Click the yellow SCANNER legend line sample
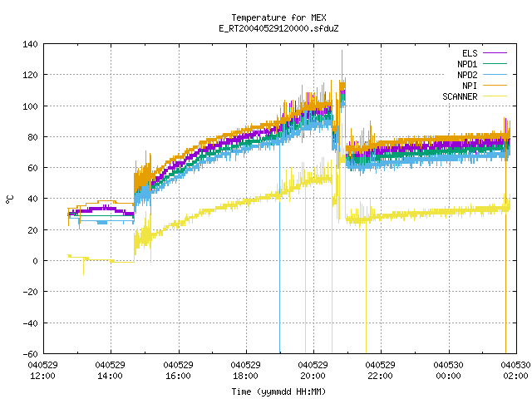 click(x=495, y=96)
